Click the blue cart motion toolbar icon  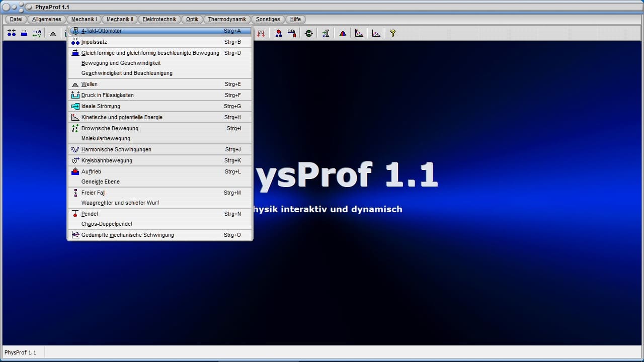point(24,33)
